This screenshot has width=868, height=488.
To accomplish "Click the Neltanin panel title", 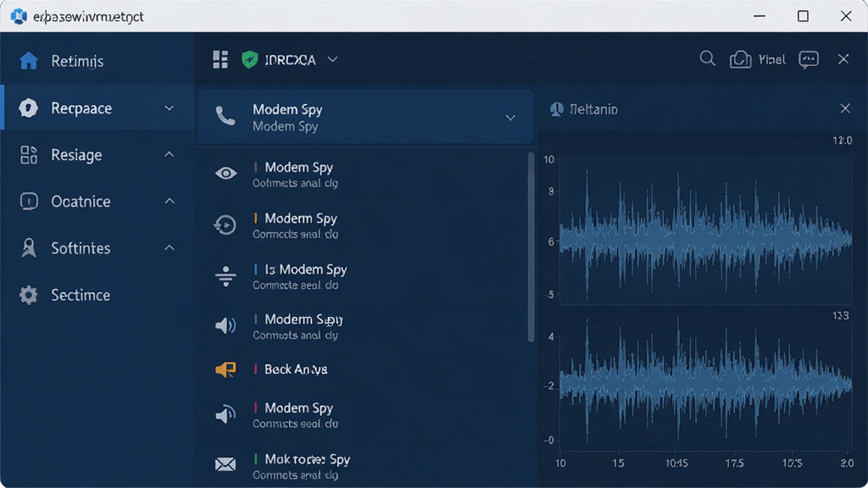I will (593, 109).
